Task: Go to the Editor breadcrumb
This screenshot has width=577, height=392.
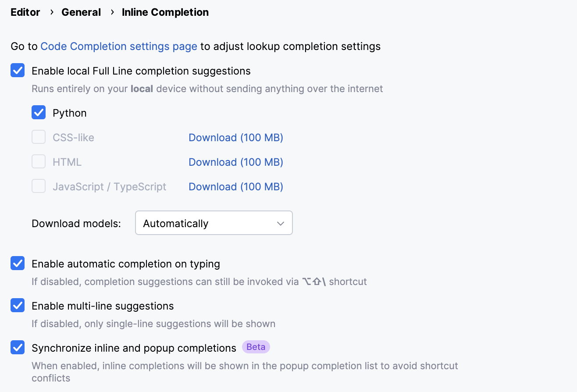Action: click(x=25, y=12)
